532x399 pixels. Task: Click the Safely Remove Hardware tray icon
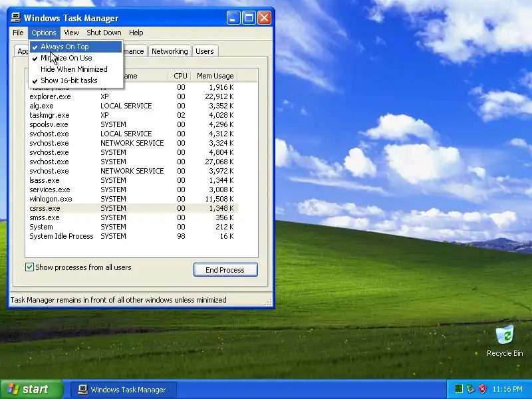[470, 389]
